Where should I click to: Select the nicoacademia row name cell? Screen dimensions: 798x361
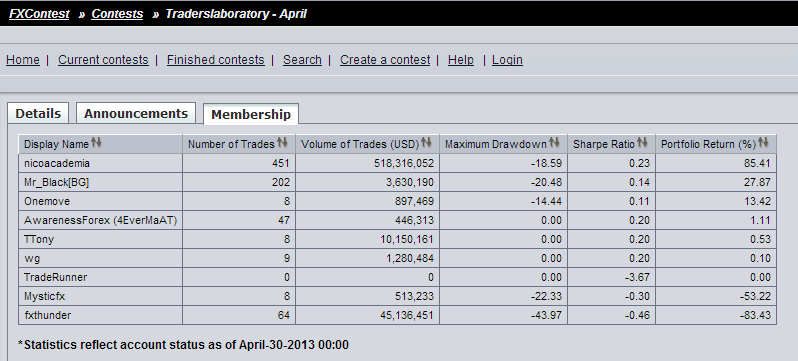[101, 163]
